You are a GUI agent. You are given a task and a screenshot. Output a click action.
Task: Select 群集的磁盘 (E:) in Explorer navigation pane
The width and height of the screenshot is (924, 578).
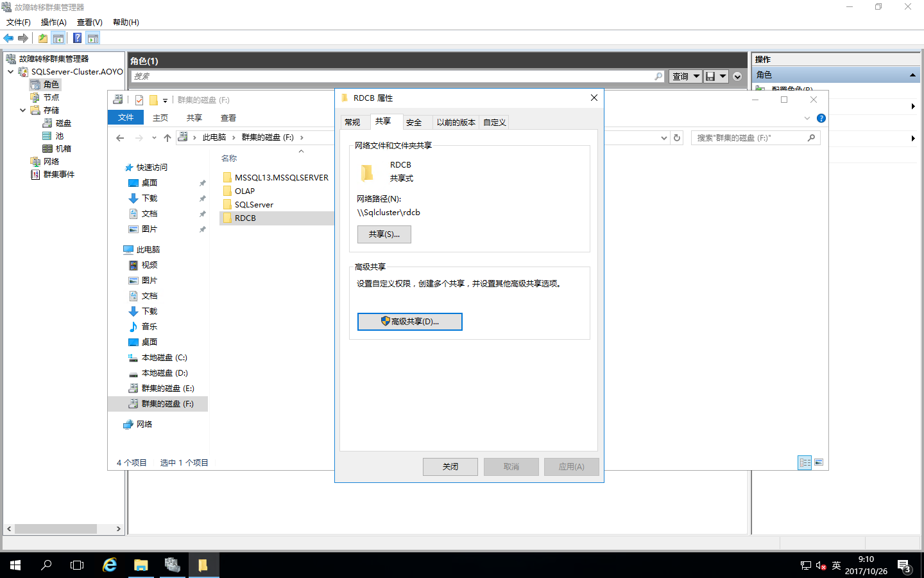[x=161, y=389]
